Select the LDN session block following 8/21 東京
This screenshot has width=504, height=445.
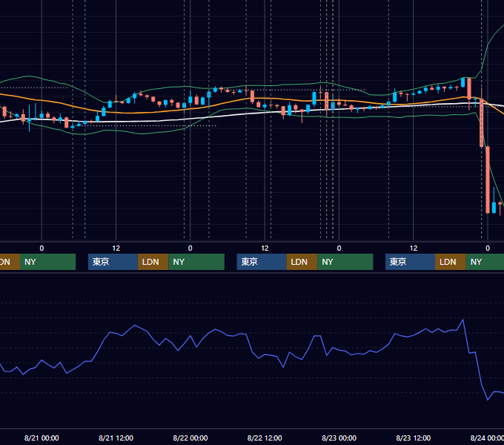pos(153,262)
